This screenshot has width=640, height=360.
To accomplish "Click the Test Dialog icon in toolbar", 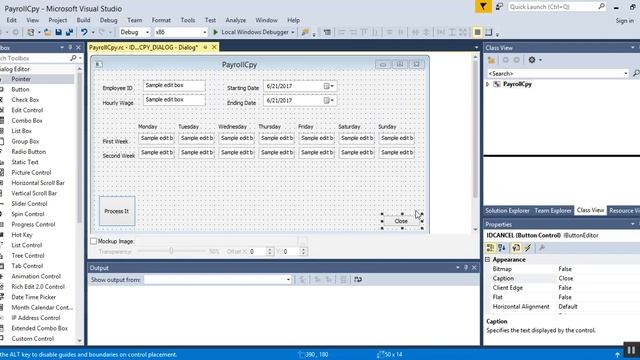I will [x=327, y=32].
